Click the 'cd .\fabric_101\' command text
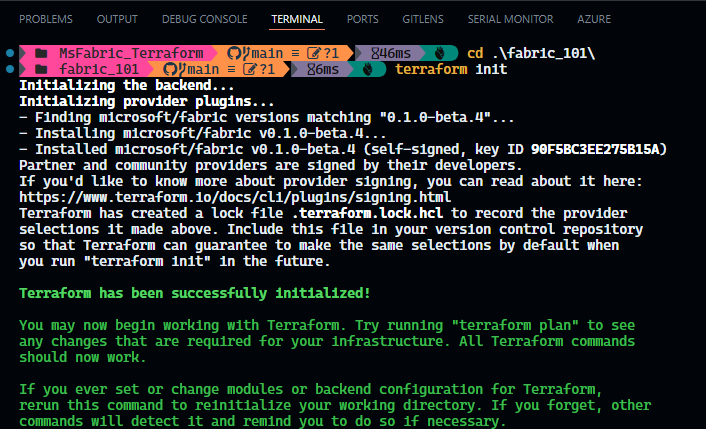Screen dimensions: 706x429 [531, 53]
